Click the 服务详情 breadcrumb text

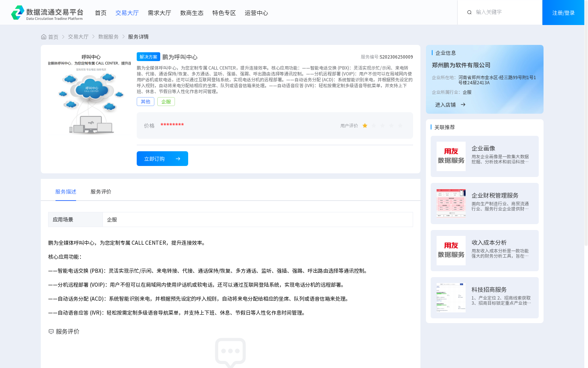138,37
